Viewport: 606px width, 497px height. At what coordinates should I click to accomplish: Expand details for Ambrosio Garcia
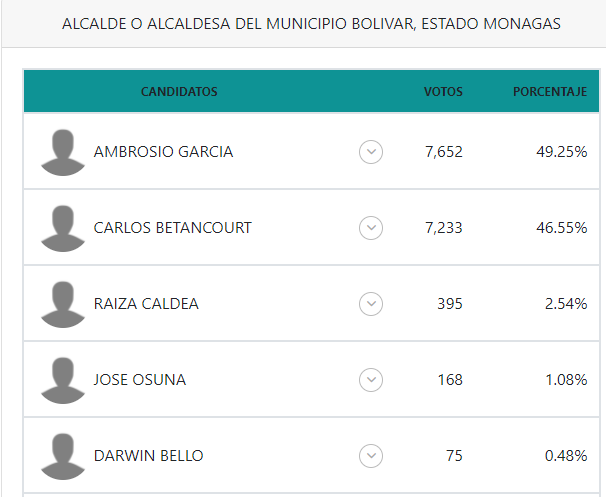(371, 152)
